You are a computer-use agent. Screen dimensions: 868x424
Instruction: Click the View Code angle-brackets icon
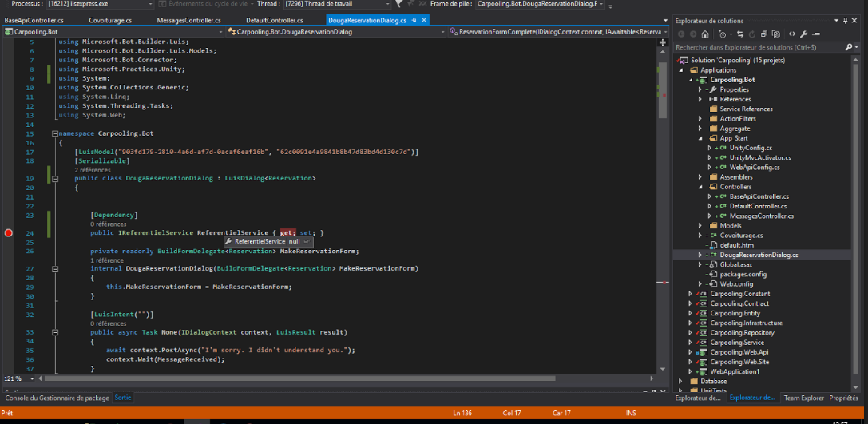pyautogui.click(x=792, y=34)
